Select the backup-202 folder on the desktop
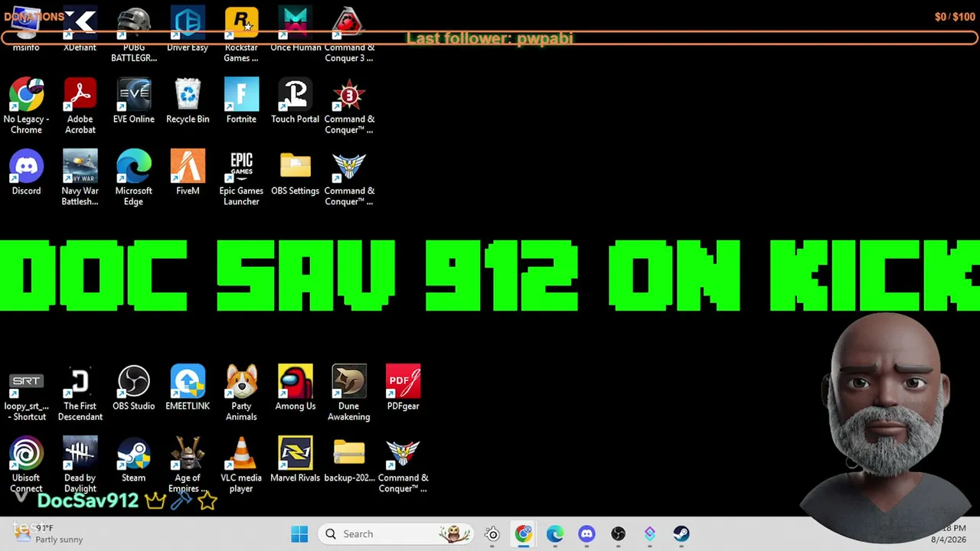The height and width of the screenshot is (551, 980). [349, 460]
